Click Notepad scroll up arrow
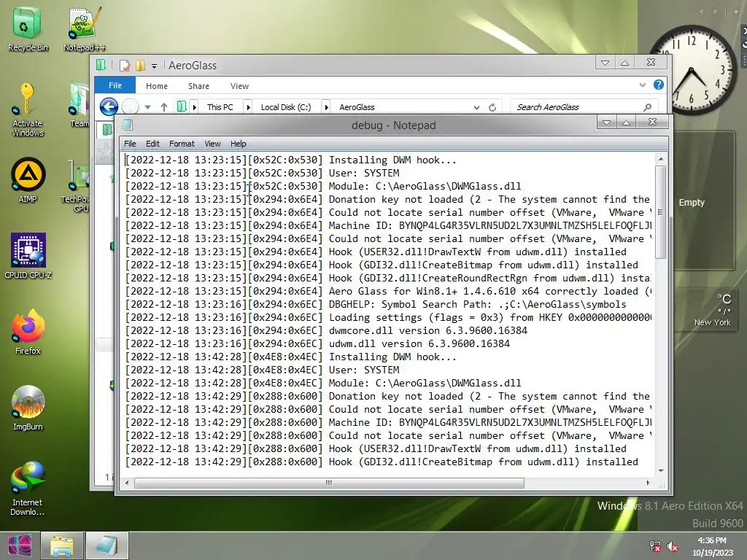Screen dimensions: 747x560 pos(661,158)
